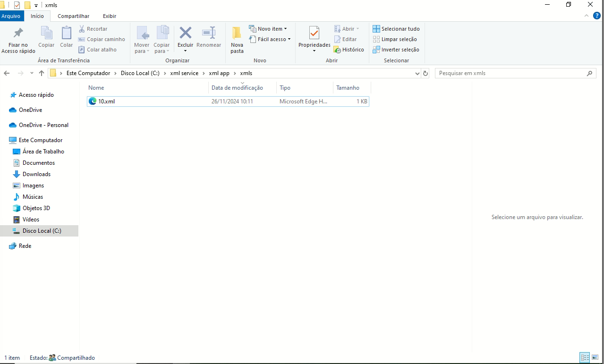Expand the Novo item dropdown

[x=268, y=29]
